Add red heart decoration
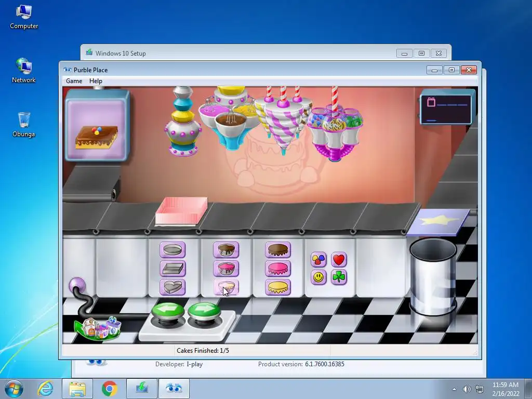The height and width of the screenshot is (399, 532). [339, 260]
